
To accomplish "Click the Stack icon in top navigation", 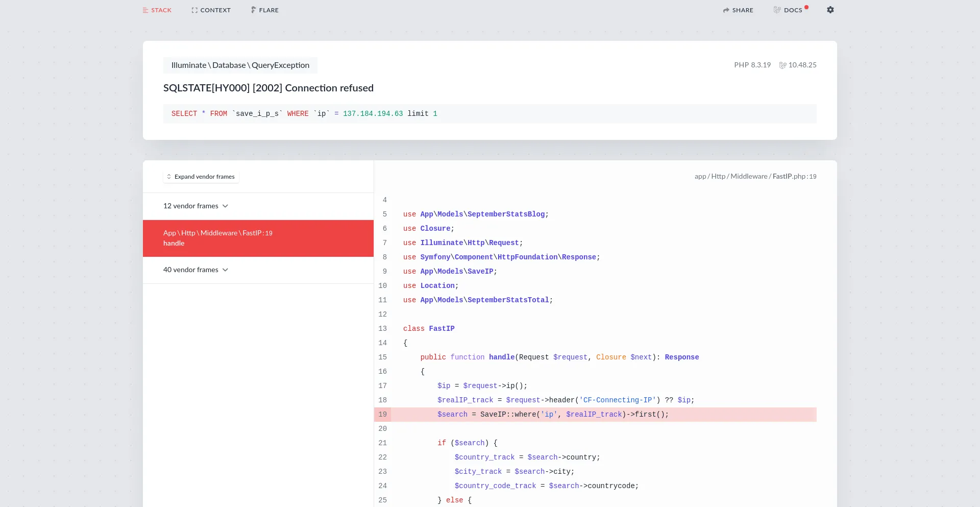I will 145,10.
